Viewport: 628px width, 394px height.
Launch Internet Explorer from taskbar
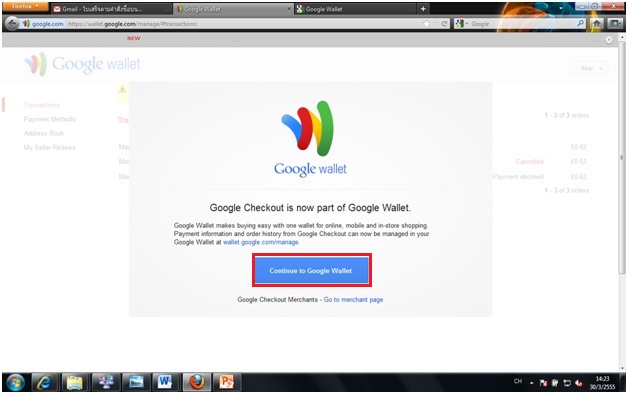(44, 382)
